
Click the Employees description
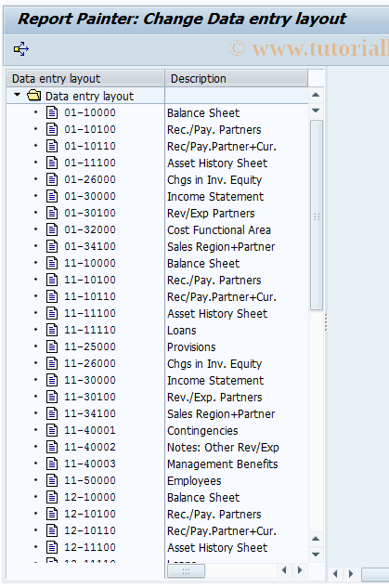click(194, 481)
